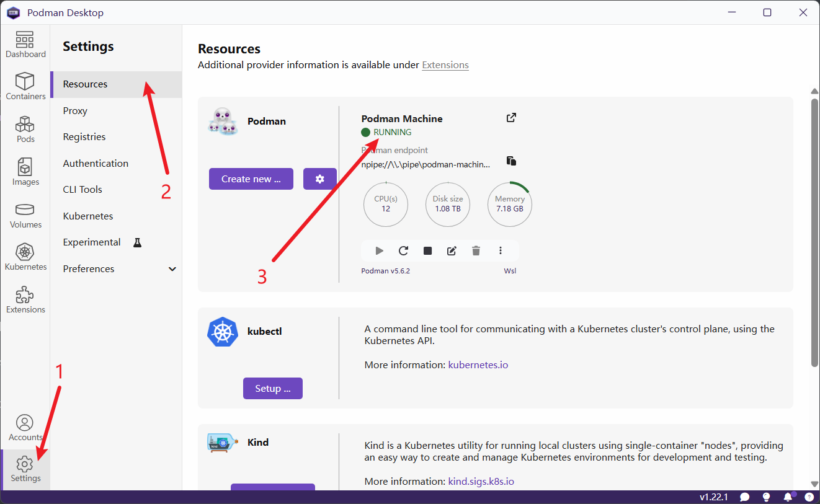Click the npipe podman-machine endpoint text

pos(426,164)
